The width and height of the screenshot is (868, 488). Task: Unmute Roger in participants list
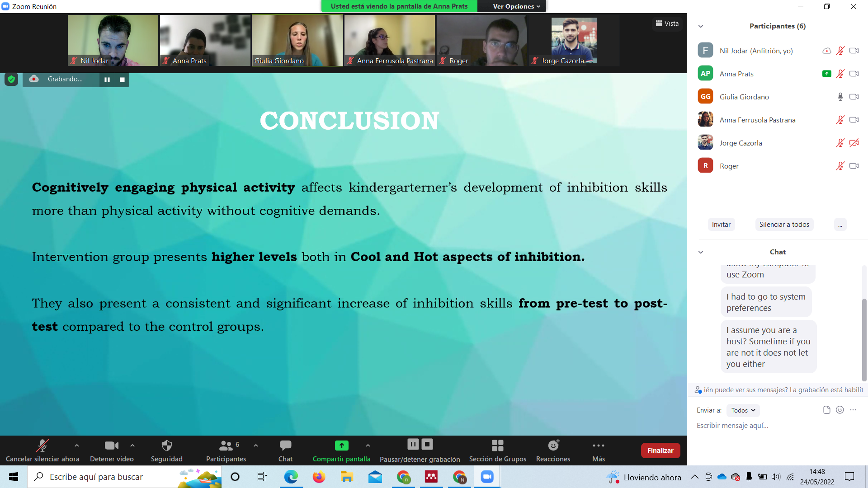[840, 166]
